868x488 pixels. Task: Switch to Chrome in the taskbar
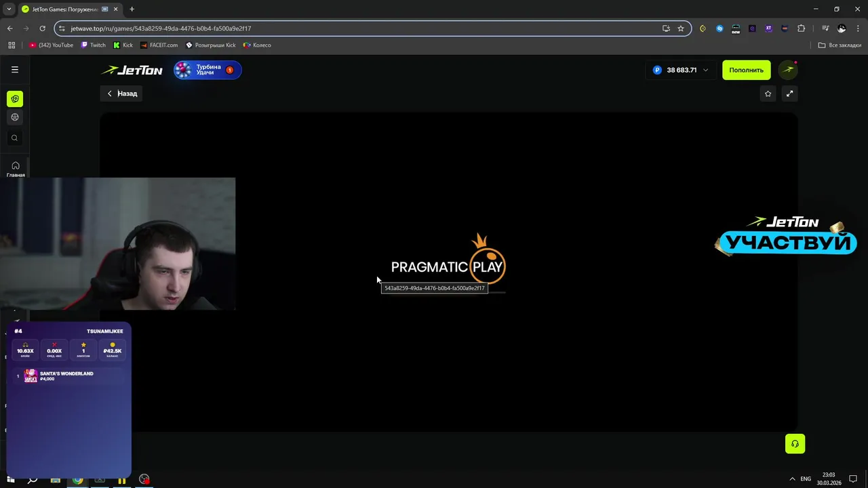click(78, 479)
